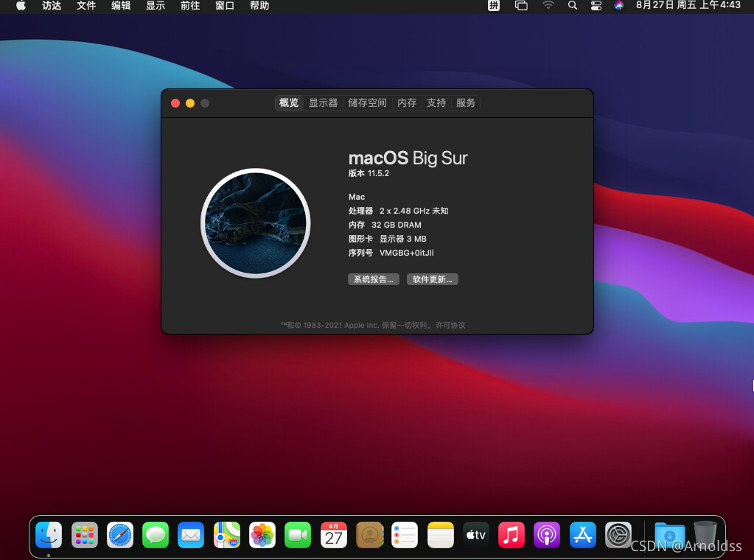The width and height of the screenshot is (754, 560).
Task: Activate Siri from menu bar
Action: click(x=619, y=6)
